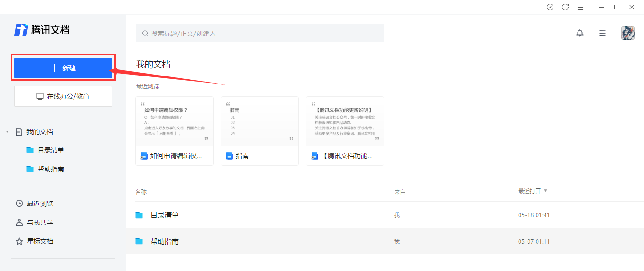Open 最近浏览 in sidebar
Viewport: 644px width, 271px height.
click(40, 203)
